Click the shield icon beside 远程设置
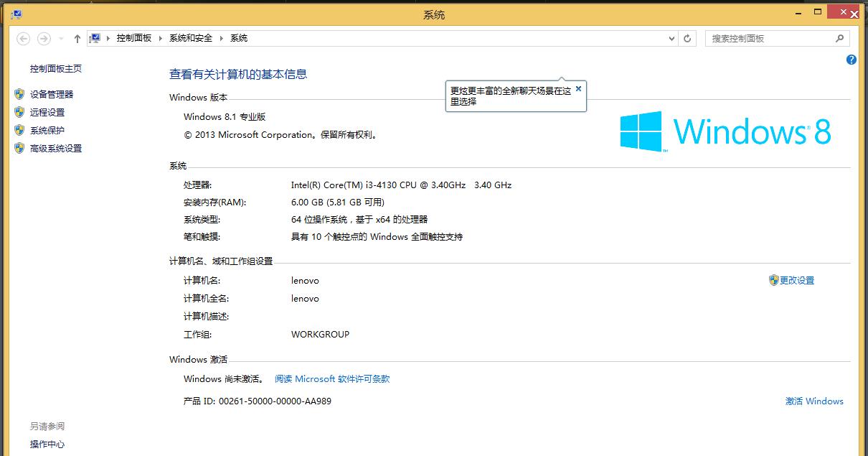 click(x=19, y=112)
